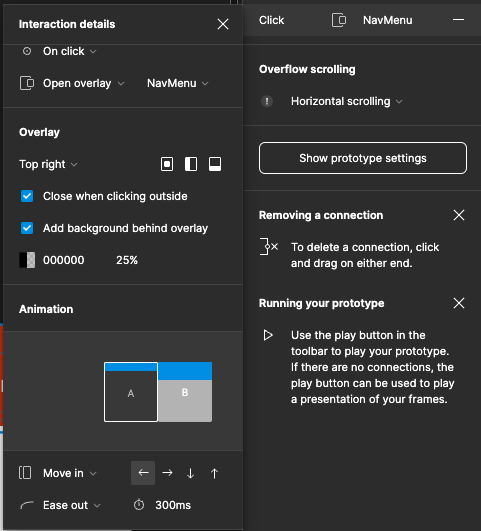Open the On click trigger dropdown
The height and width of the screenshot is (531, 481).
[x=69, y=51]
